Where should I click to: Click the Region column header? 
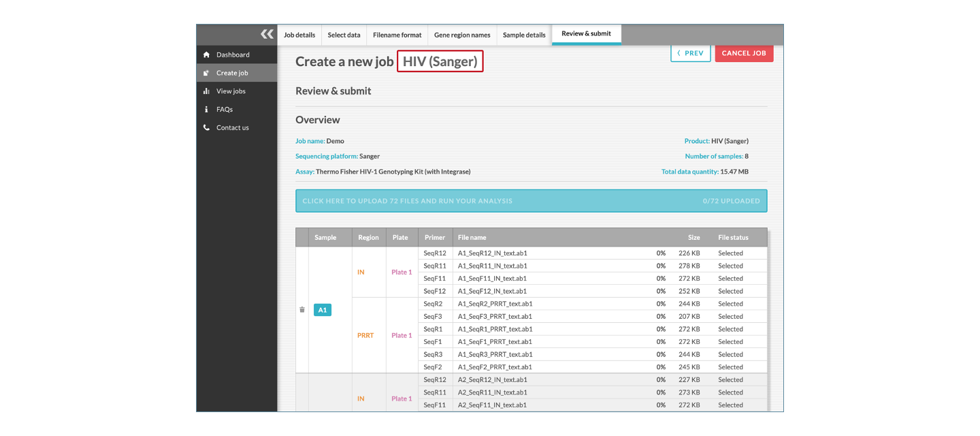pos(368,238)
